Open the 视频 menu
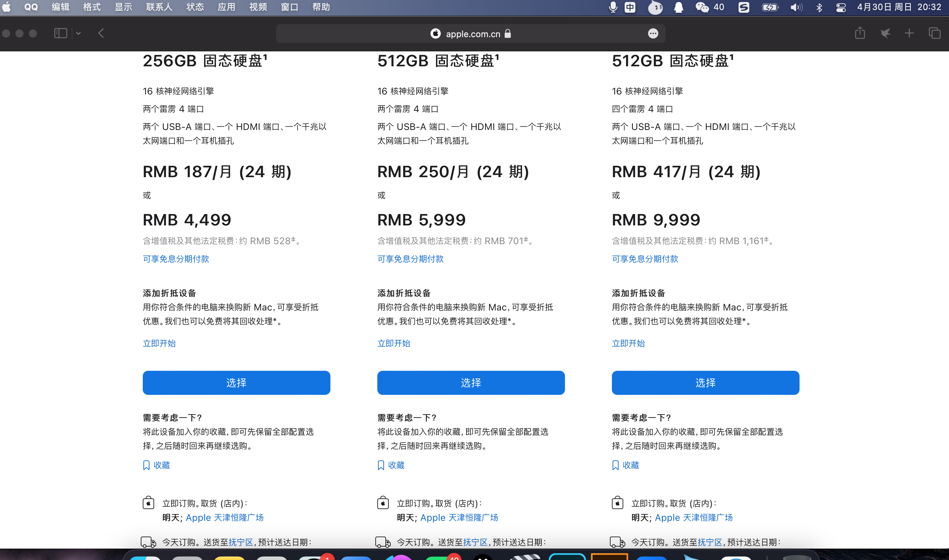Screen dimensions: 949x560 point(258,7)
